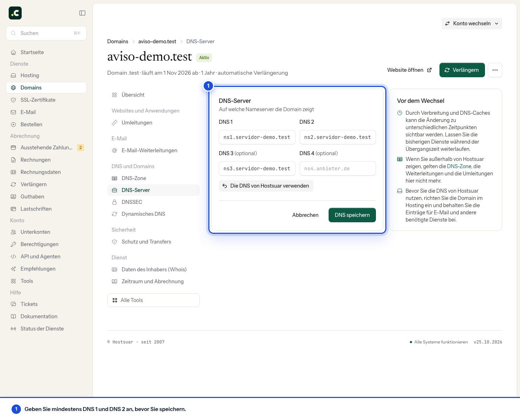Click Abbrechen in the DNS-Server form

(x=305, y=215)
